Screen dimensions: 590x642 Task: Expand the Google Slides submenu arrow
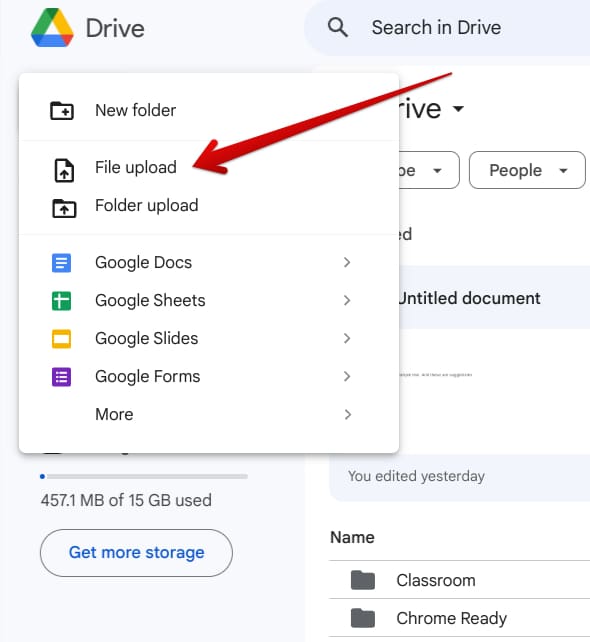click(347, 339)
